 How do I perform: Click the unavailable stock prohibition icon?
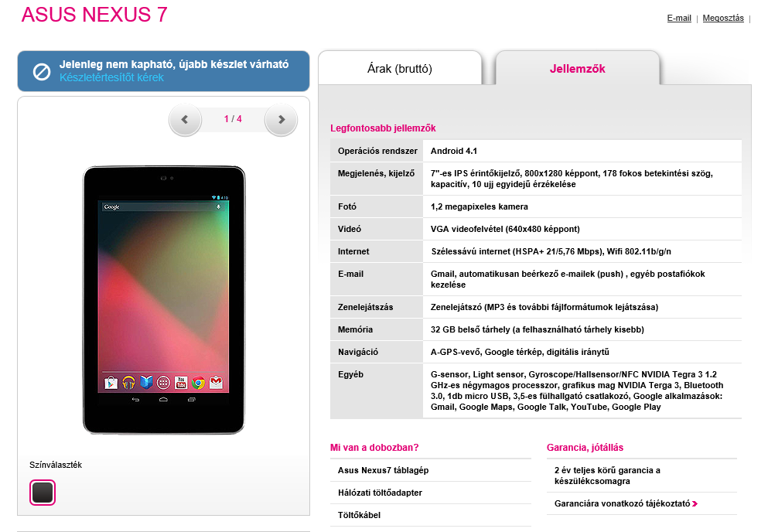tap(42, 71)
